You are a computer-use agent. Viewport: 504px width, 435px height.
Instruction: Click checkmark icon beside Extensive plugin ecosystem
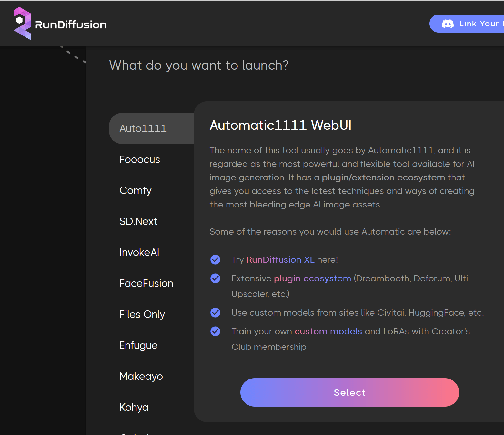pos(215,278)
